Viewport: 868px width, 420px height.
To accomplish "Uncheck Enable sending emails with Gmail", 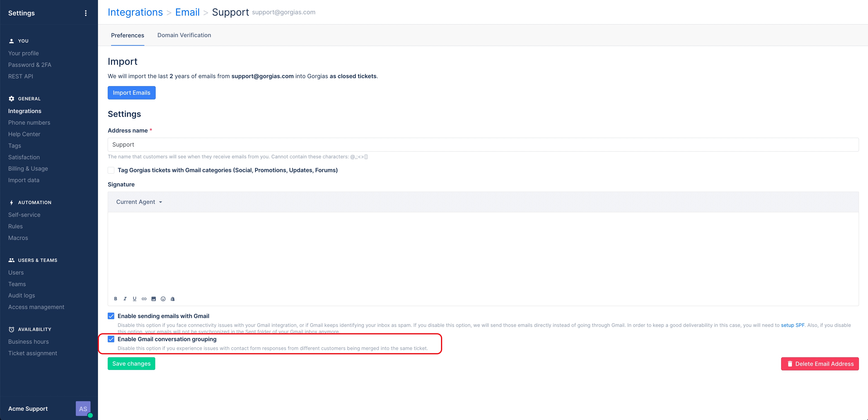I will pos(111,316).
